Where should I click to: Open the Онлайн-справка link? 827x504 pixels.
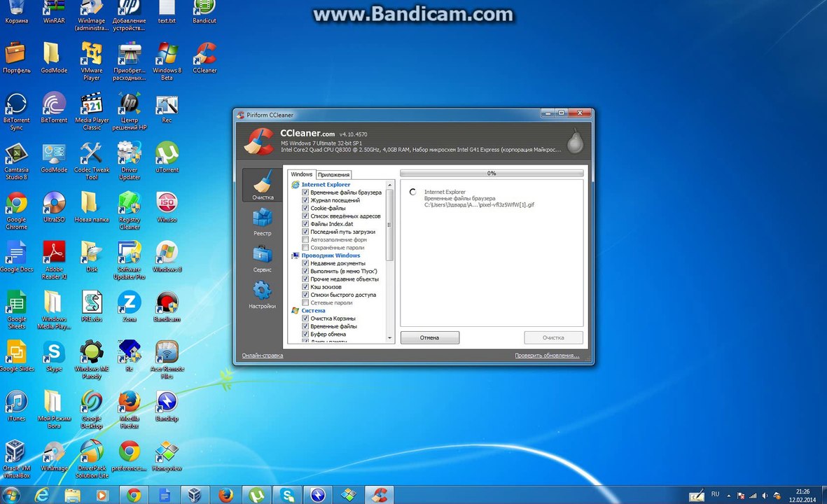pos(263,356)
